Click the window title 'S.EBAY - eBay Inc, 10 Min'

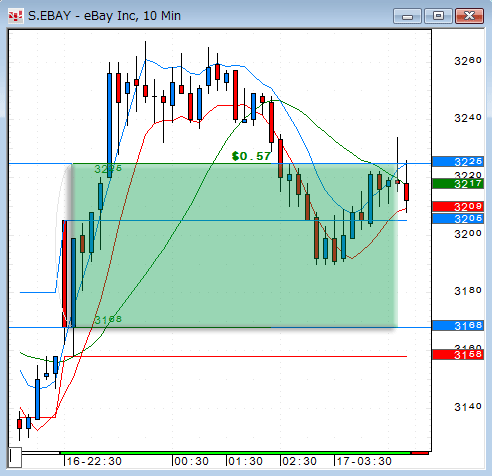point(104,16)
